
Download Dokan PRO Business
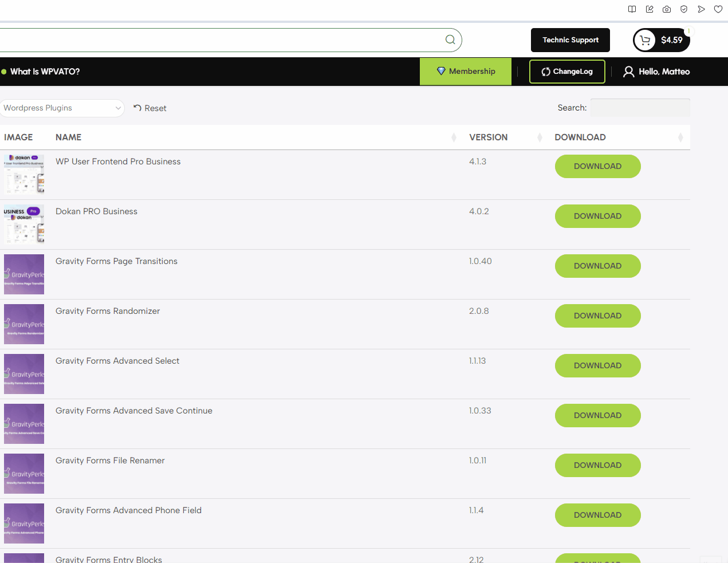point(598,216)
